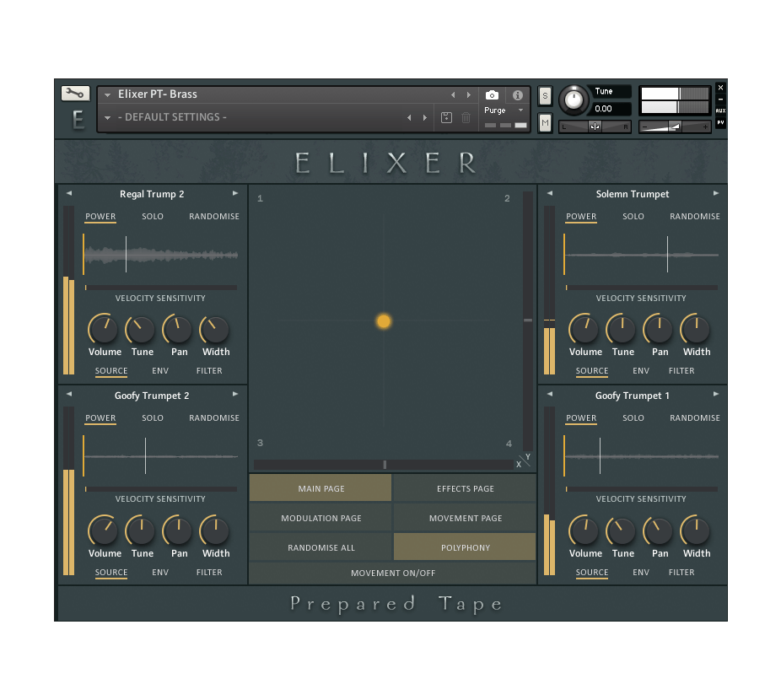Image resolution: width=781 pixels, height=700 pixels.
Task: Click the next-sample arrow on Regal Trump 2
Action: click(235, 192)
